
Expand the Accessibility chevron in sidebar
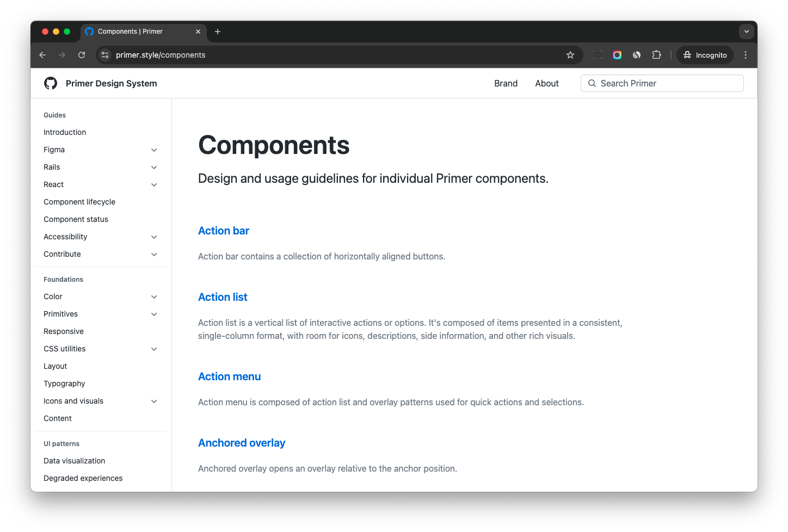coord(154,237)
